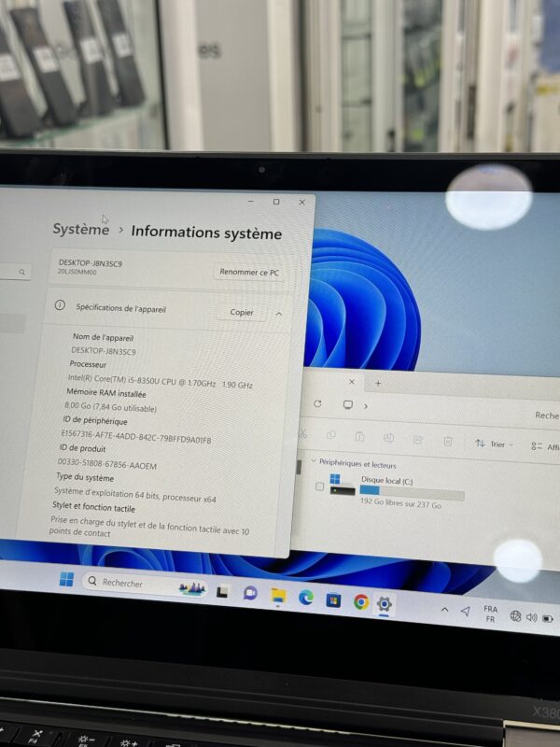Click the 192 Go libres sur 237 Go text

pos(400,503)
